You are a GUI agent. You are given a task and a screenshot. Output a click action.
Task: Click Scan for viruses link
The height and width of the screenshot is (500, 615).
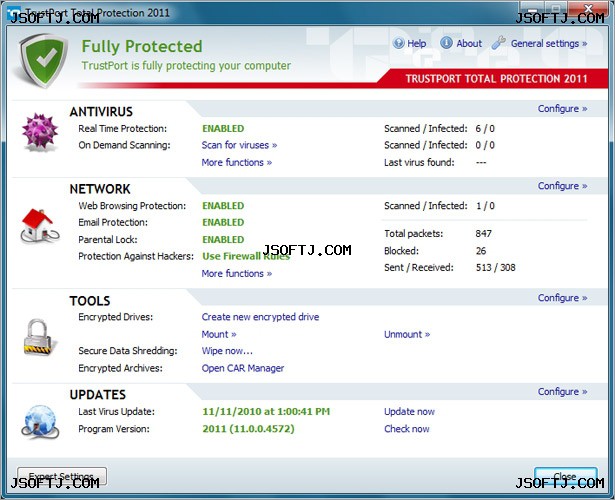[x=239, y=145]
